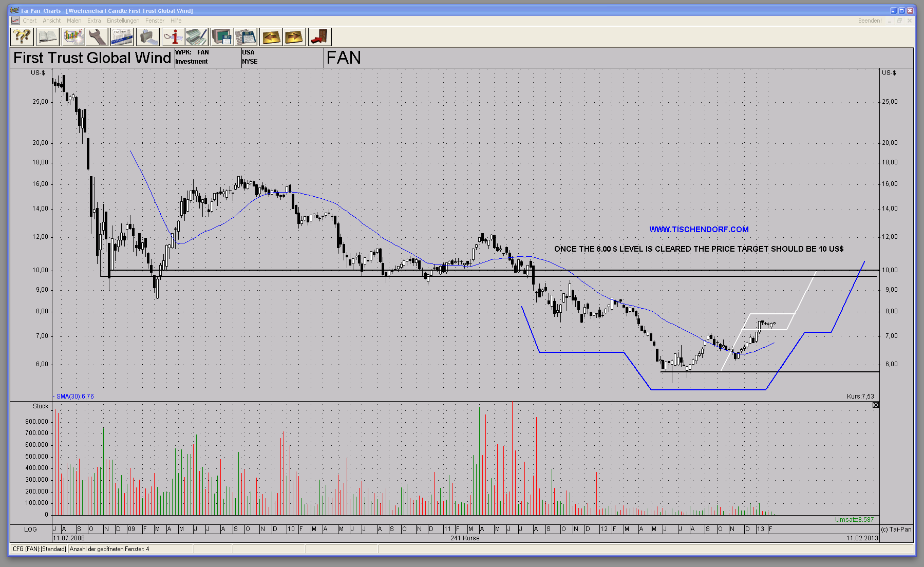Click the large FAN ticker label

(x=344, y=58)
